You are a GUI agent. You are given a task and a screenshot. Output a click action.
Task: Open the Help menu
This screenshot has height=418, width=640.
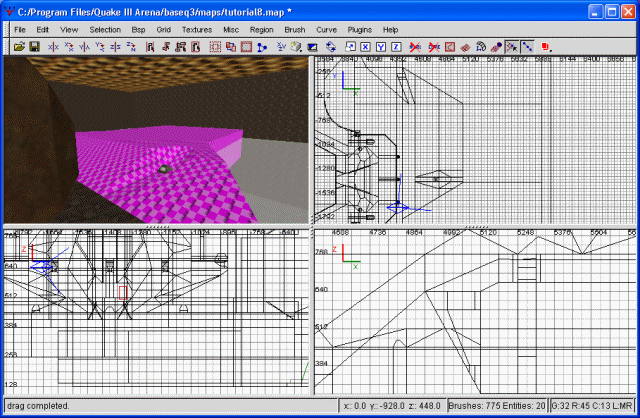click(x=390, y=30)
